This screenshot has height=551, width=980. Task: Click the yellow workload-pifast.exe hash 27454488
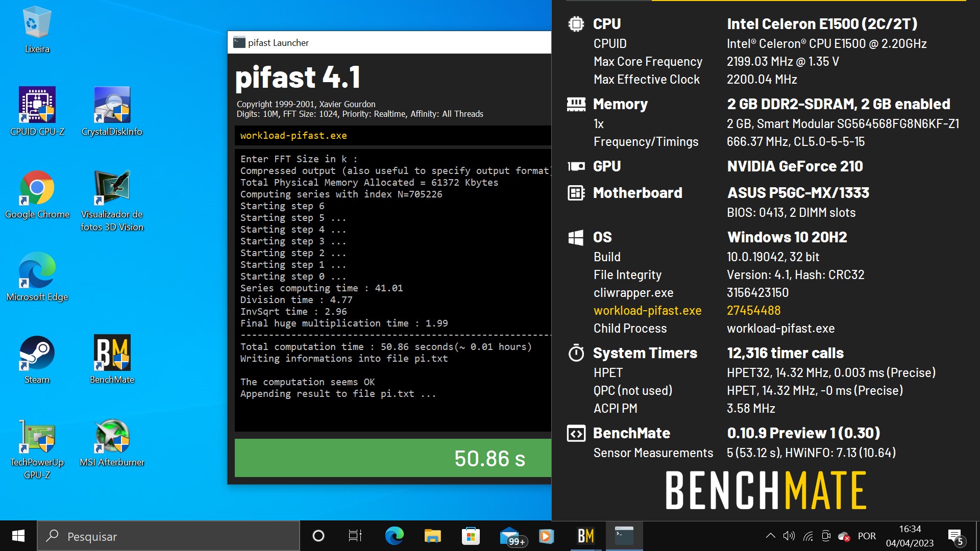click(753, 311)
